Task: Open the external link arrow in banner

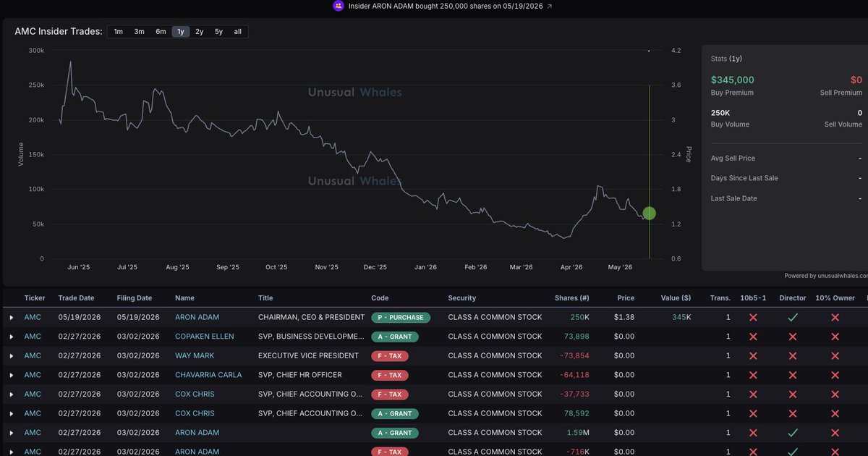Action: pos(549,6)
